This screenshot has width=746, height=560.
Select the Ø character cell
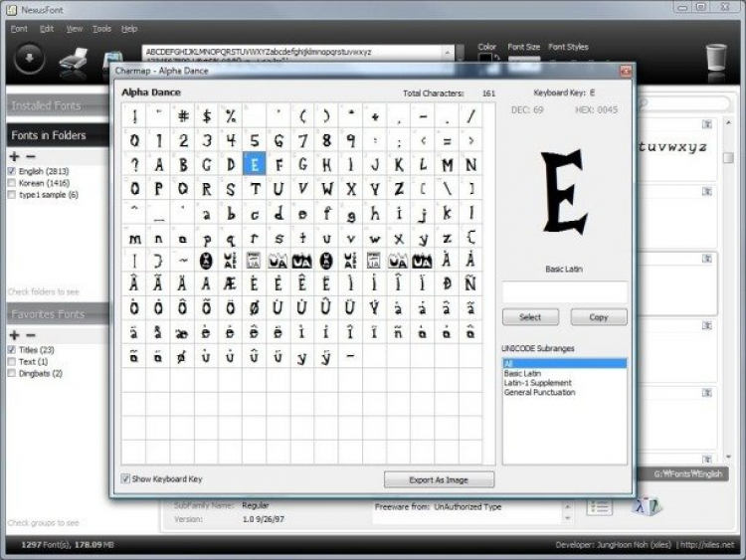tap(255, 307)
